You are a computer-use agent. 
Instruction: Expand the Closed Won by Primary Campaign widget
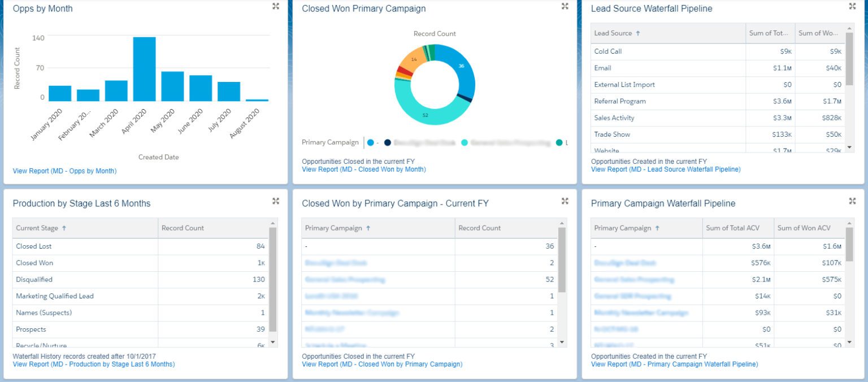[x=564, y=201]
